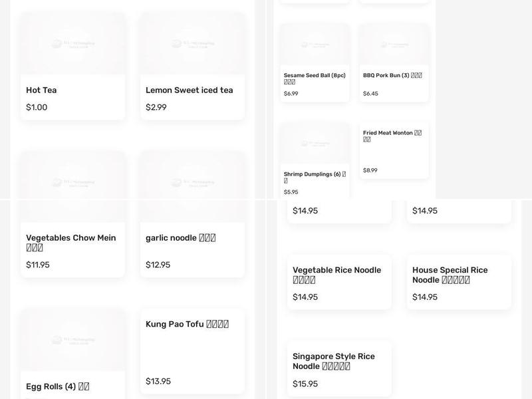The width and height of the screenshot is (532, 399).
Task: Open the Shrimp Dumplings (6) picture
Action: pos(314,143)
